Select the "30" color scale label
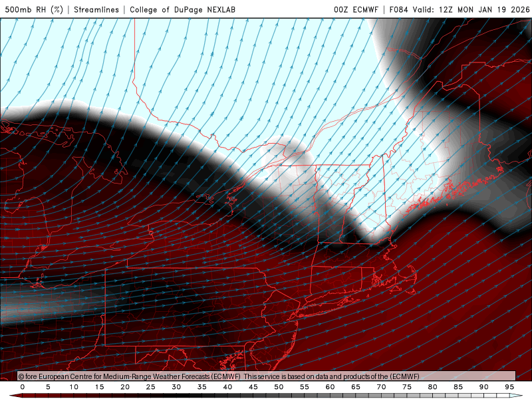532x399 pixels. (176, 387)
